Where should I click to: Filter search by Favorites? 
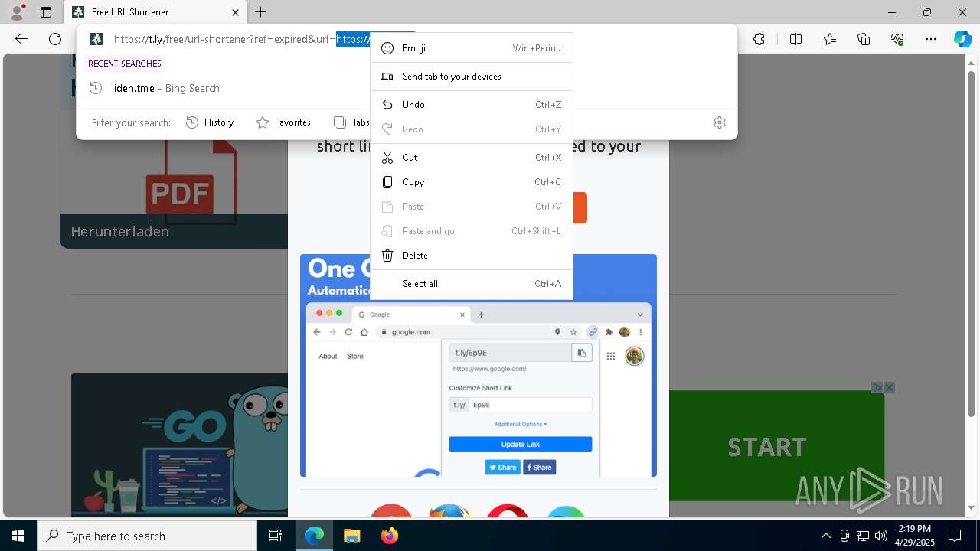(x=283, y=122)
